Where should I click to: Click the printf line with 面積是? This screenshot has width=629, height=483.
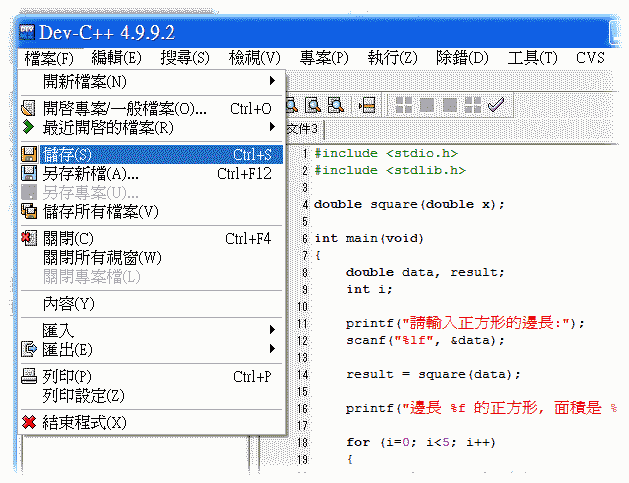pos(481,408)
